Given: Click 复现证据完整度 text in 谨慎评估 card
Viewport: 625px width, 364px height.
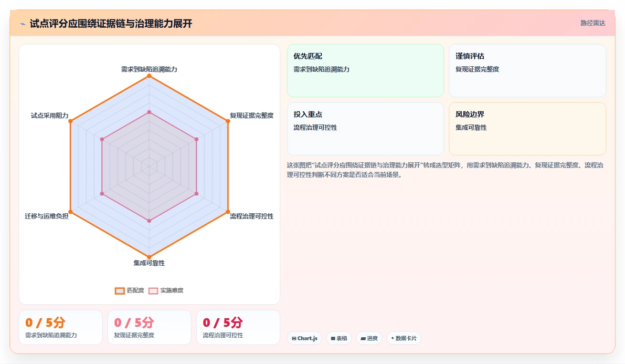Looking at the screenshot, I should click(x=477, y=69).
